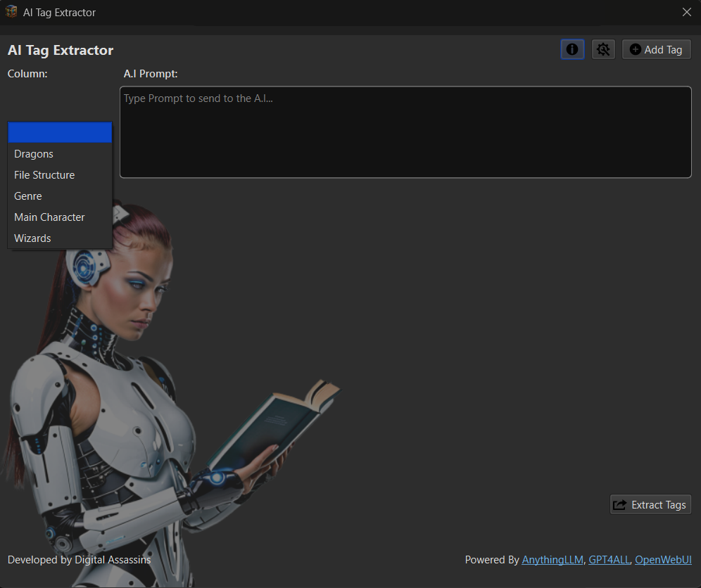Pick Main Character from the dropdown
The image size is (701, 588).
60,217
